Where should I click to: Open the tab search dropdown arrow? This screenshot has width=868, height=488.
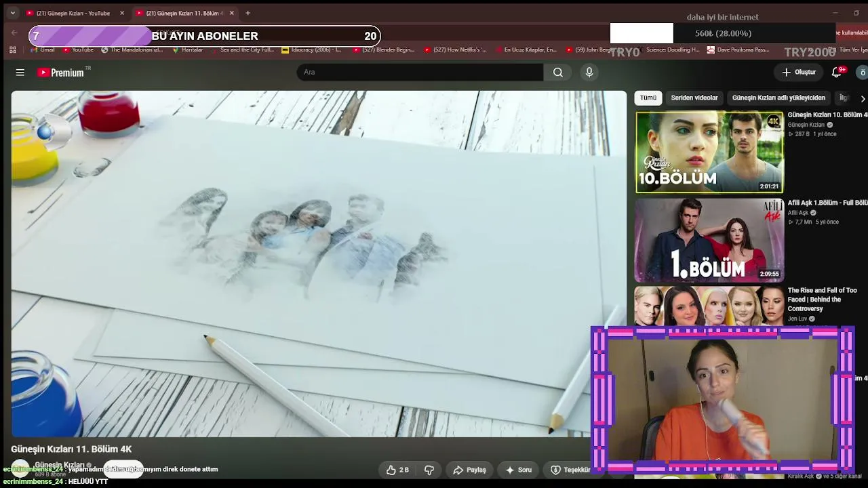[x=12, y=13]
